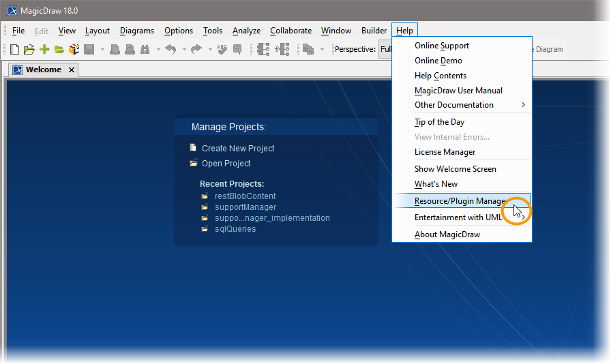Click the Undo arrow icon
The height and width of the screenshot is (364, 611).
pyautogui.click(x=170, y=49)
